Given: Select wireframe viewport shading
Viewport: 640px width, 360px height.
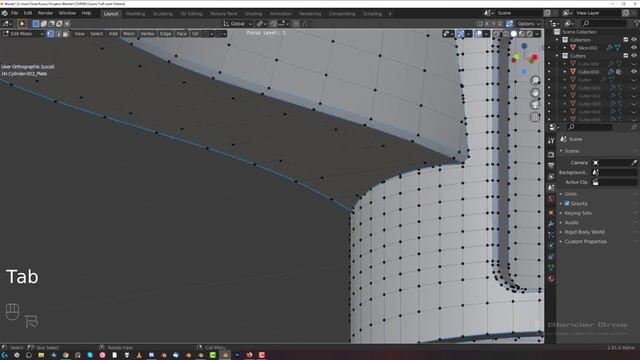Looking at the screenshot, I should pyautogui.click(x=506, y=34).
